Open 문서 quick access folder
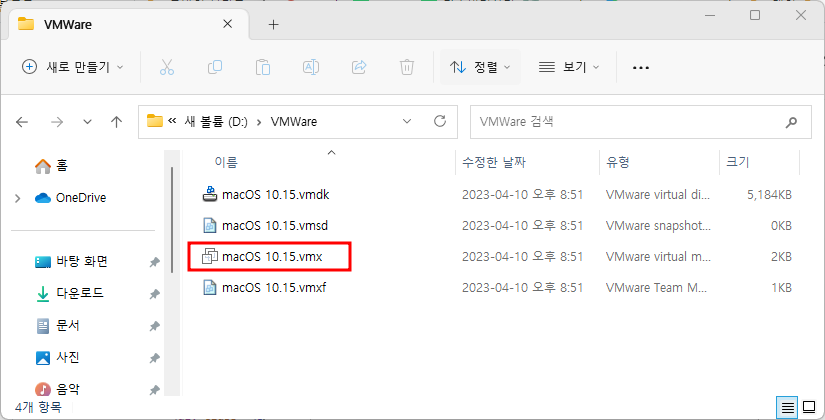This screenshot has width=825, height=420. 58,326
